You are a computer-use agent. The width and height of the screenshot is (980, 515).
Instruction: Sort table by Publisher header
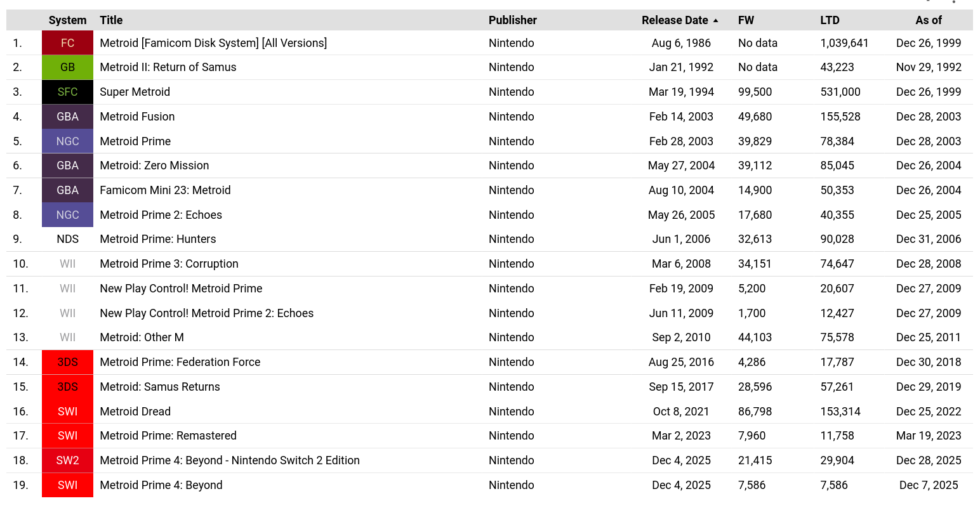pyautogui.click(x=513, y=20)
